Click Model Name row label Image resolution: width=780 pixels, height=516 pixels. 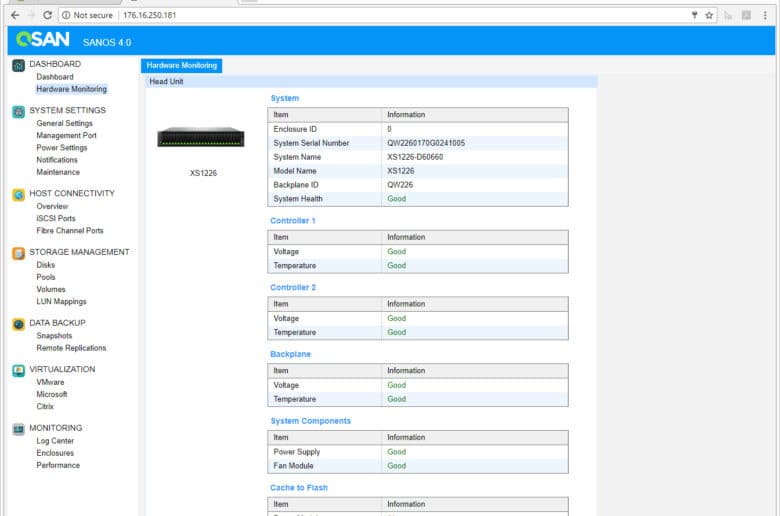(294, 171)
